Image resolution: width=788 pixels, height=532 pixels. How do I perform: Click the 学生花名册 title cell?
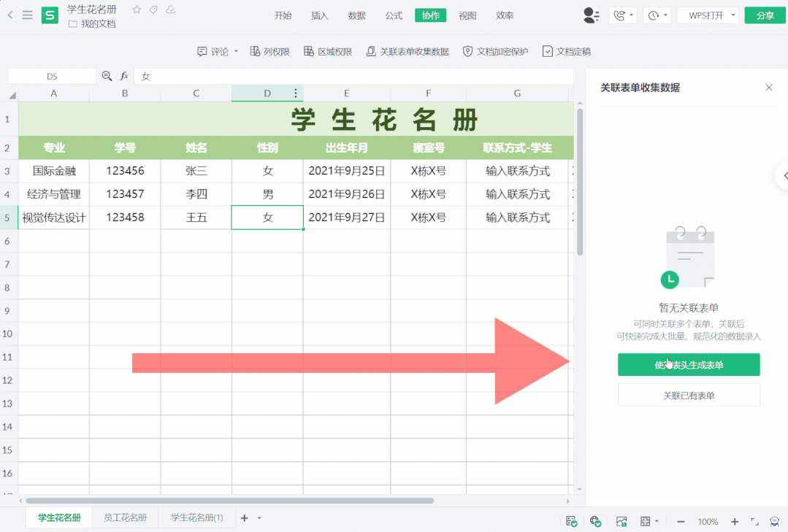[384, 120]
